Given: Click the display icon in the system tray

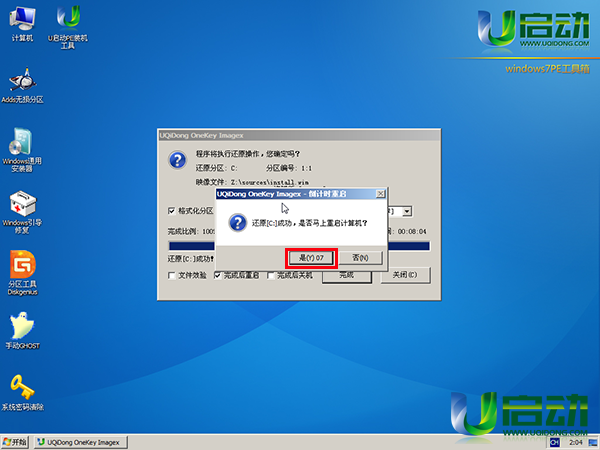Looking at the screenshot, I should point(593,443).
